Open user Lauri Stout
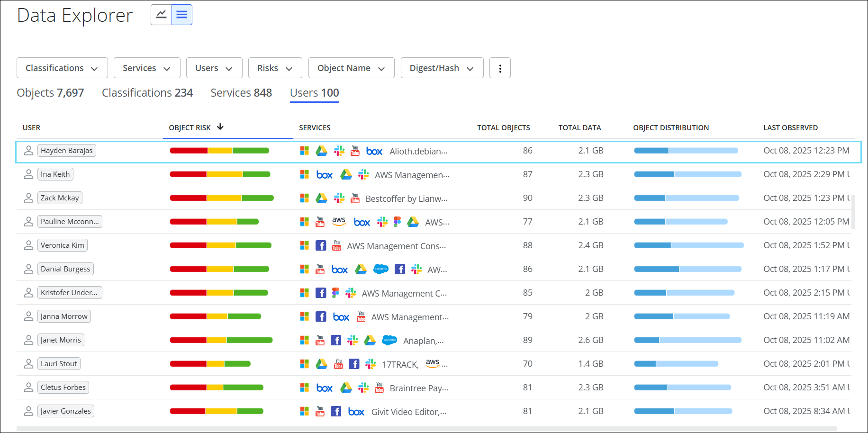 59,364
